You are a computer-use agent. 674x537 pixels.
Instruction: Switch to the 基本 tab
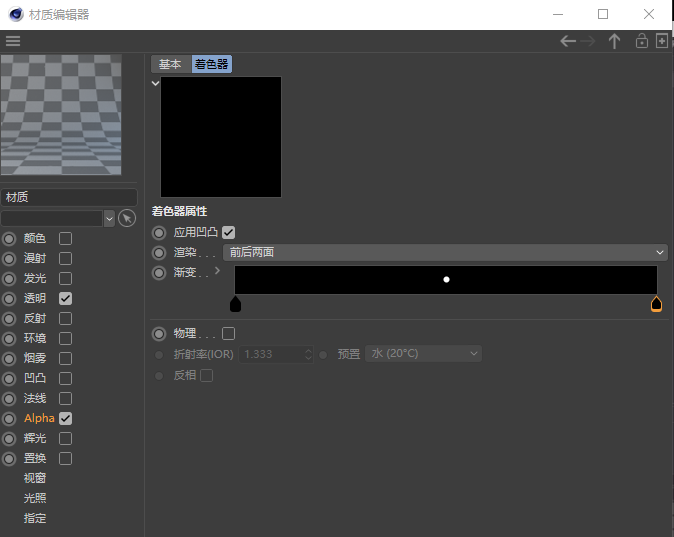click(x=170, y=64)
